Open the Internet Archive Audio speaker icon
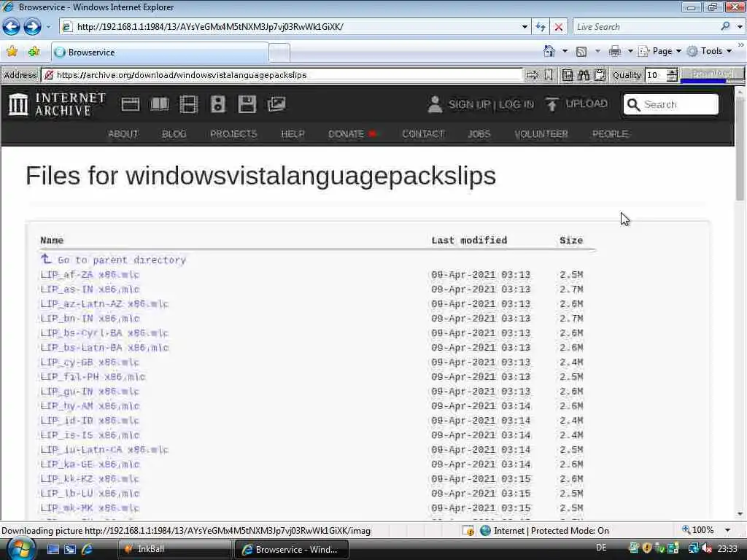The height and width of the screenshot is (560, 747). (x=217, y=104)
